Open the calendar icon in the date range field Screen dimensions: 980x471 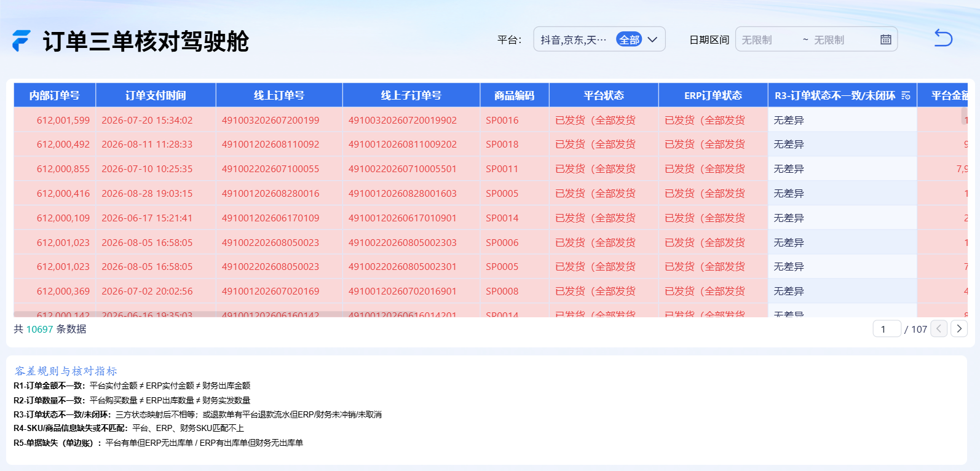point(885,39)
